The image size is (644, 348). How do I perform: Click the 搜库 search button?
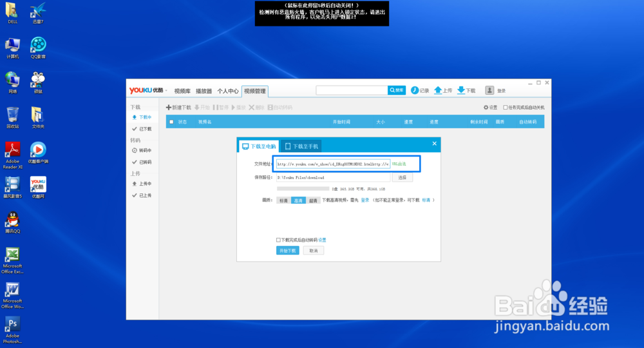coord(397,90)
